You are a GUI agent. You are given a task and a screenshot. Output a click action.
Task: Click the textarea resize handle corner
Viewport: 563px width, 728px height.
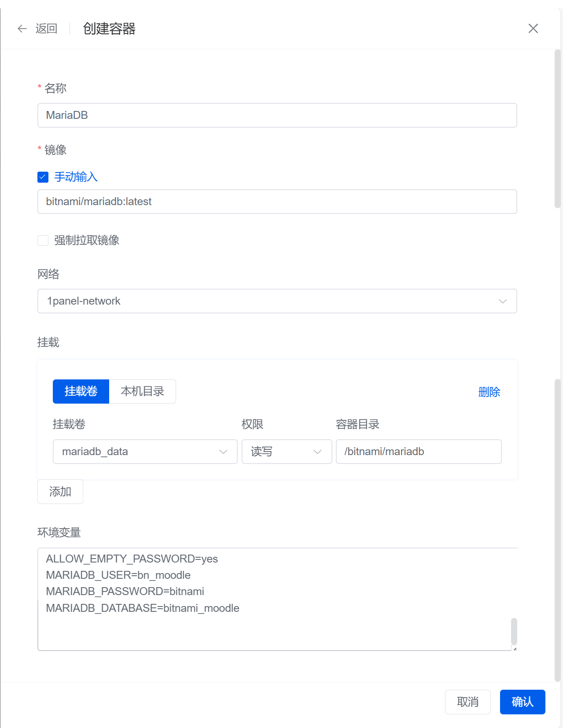[x=515, y=648]
